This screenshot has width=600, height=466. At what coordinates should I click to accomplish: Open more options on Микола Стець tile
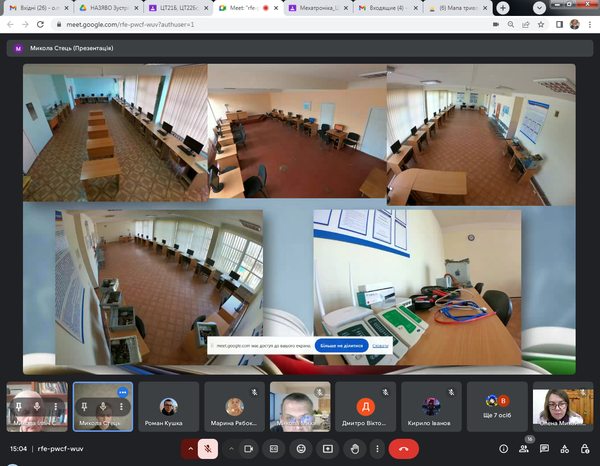coord(123,392)
